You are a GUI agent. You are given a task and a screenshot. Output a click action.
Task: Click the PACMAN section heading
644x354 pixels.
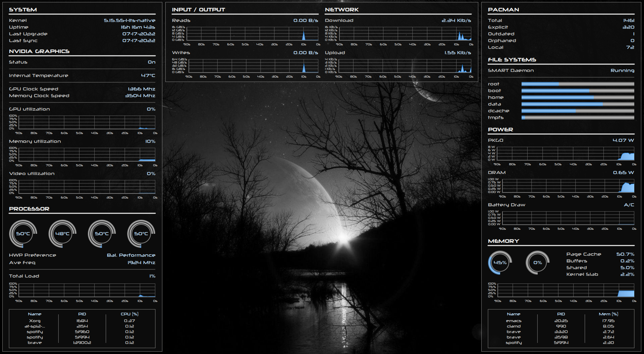(503, 10)
